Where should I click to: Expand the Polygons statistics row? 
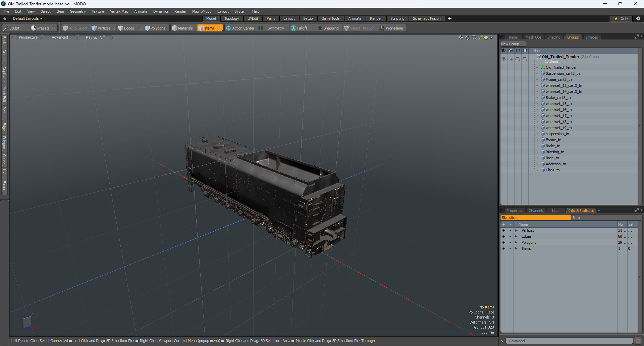click(517, 242)
